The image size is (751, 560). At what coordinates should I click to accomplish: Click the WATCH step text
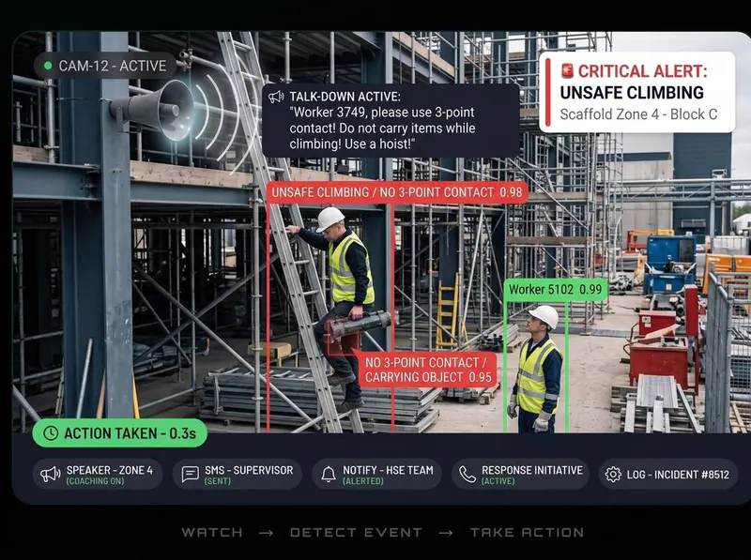(x=212, y=532)
